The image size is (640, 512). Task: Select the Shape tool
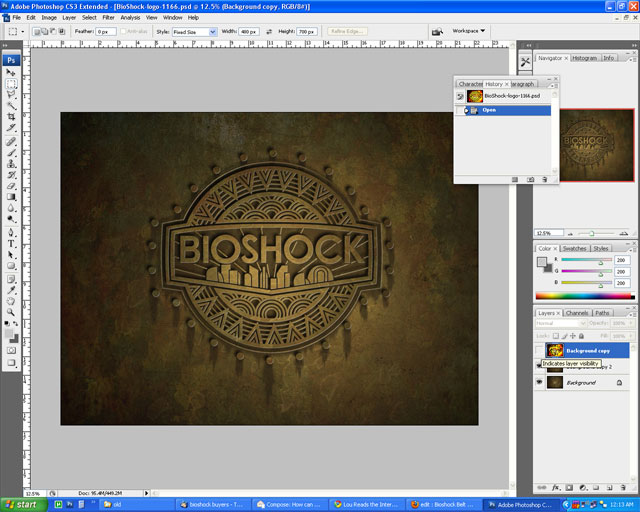coord(11,266)
